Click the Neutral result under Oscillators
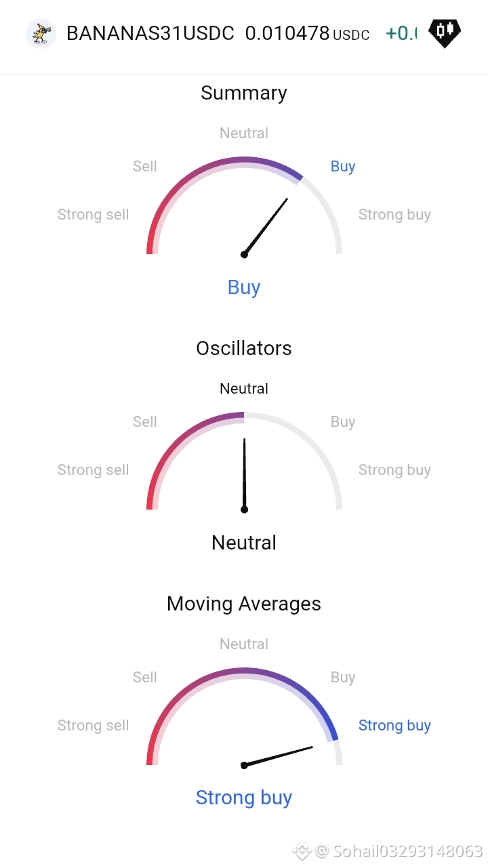The height and width of the screenshot is (868, 488). pyautogui.click(x=244, y=543)
